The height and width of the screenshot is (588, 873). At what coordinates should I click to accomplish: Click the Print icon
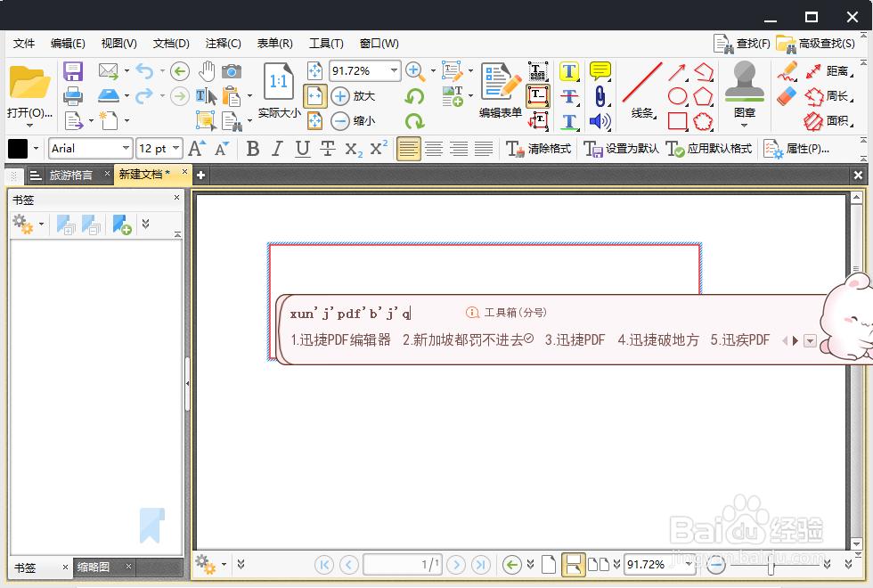(x=73, y=96)
